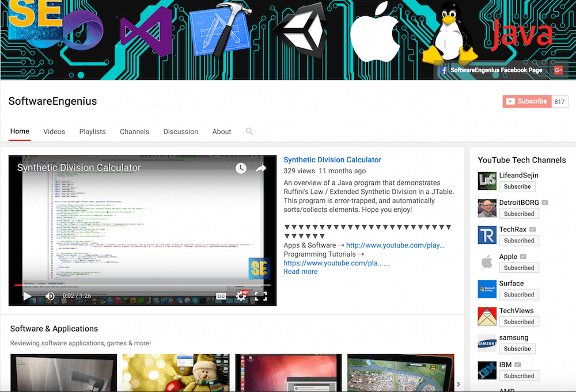576x392 pixels.
Task: Open video quality settings gear
Action: [241, 296]
